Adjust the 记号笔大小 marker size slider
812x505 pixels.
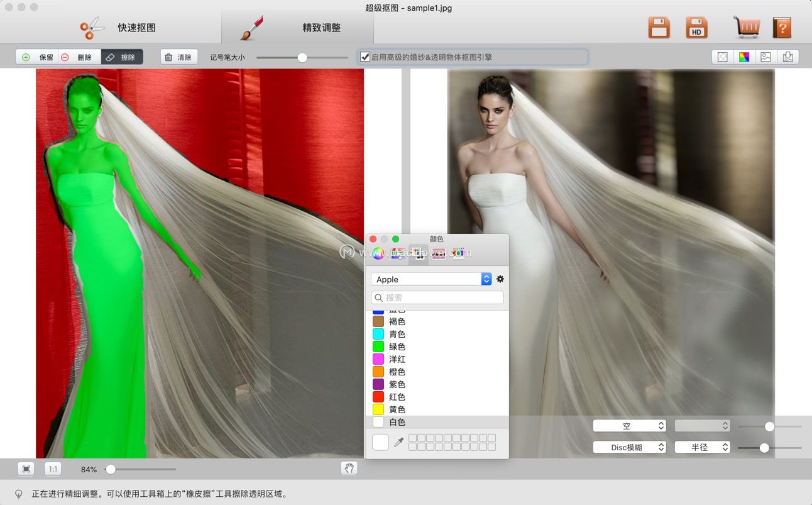(302, 57)
